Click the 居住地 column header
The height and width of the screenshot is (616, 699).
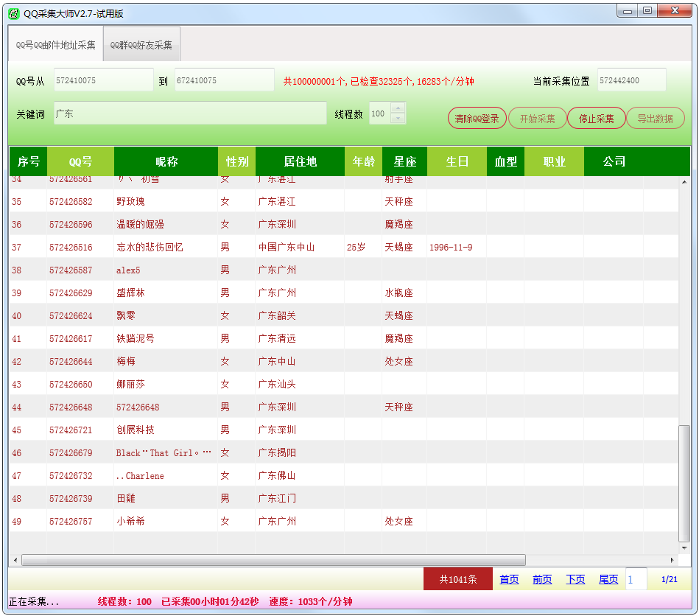pos(300,161)
